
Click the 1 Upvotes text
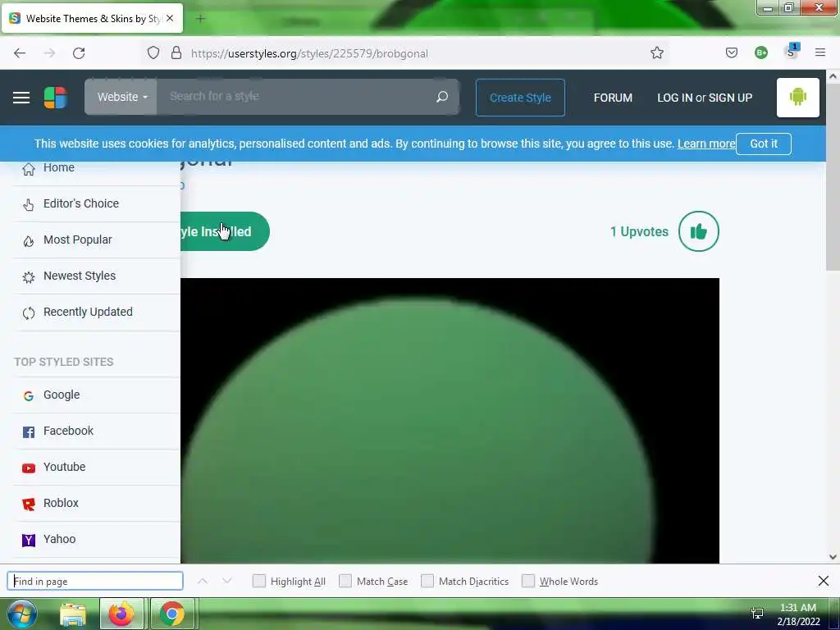639,231
